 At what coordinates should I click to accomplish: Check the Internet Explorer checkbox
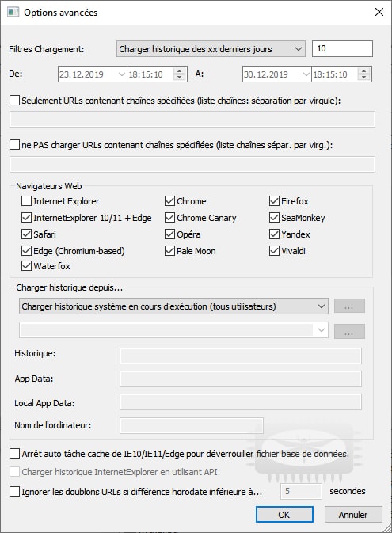(x=26, y=201)
